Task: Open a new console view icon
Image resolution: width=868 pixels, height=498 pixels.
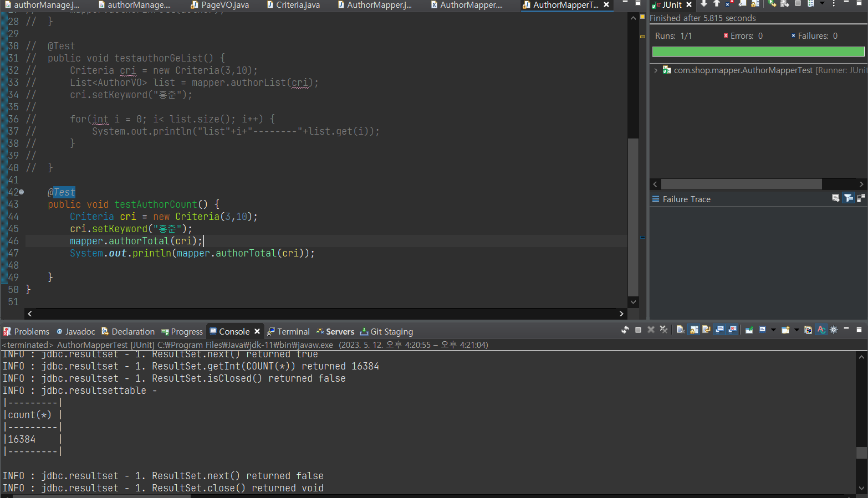Action: click(785, 330)
